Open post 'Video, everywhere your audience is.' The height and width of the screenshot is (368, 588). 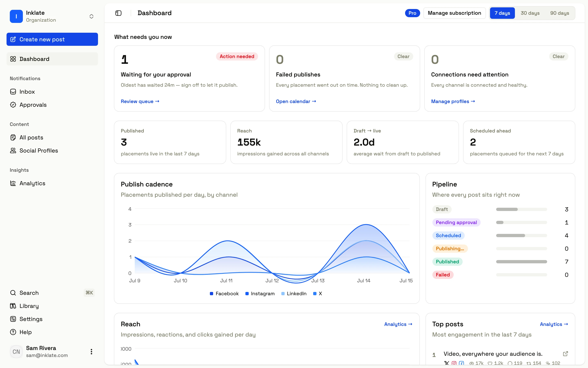pyautogui.click(x=493, y=354)
